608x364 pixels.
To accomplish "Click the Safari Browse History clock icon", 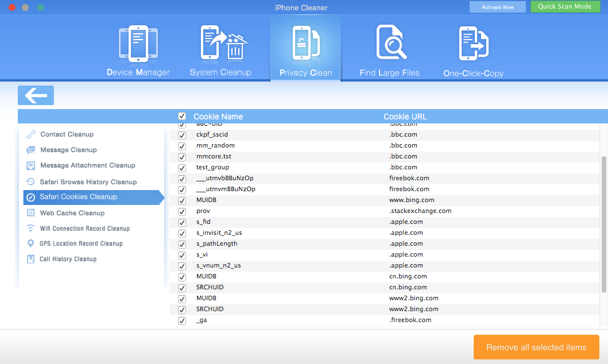I will pos(30,182).
